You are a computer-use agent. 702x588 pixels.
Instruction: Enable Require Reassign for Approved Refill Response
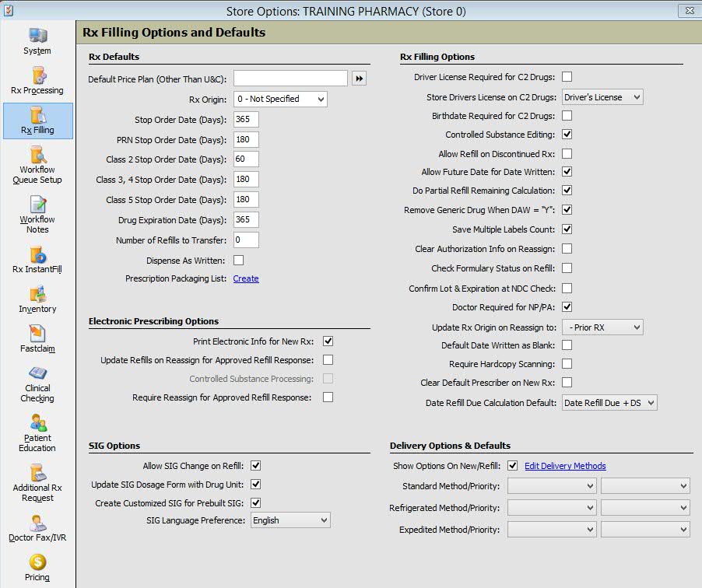point(328,397)
